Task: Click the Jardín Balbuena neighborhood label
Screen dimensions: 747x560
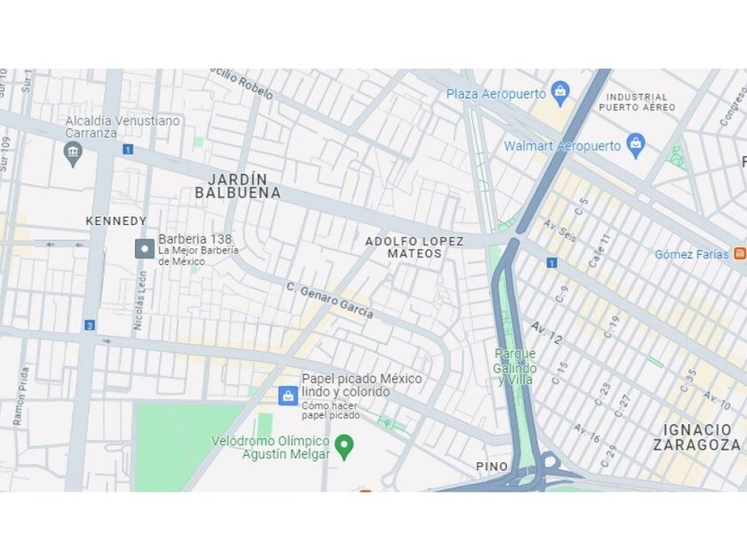Action: 237,186
